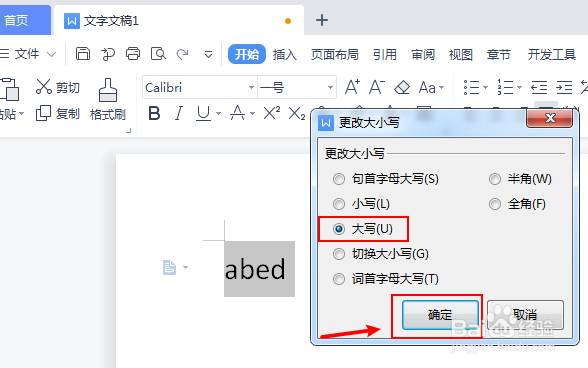Select 大写(U) radio option
588x368 pixels.
363,229
